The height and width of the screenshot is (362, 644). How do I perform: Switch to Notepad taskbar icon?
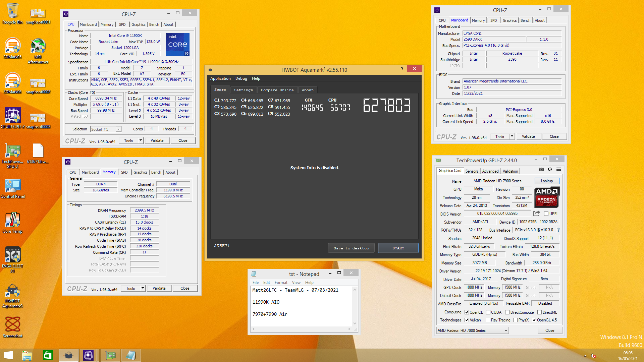(x=131, y=355)
